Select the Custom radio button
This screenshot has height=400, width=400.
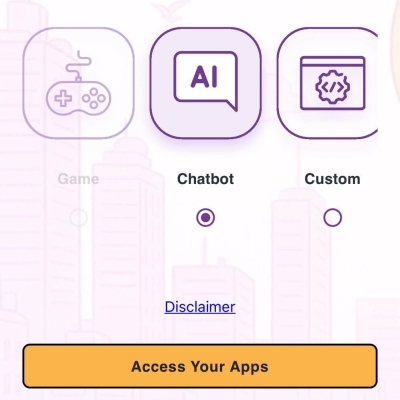click(x=333, y=218)
